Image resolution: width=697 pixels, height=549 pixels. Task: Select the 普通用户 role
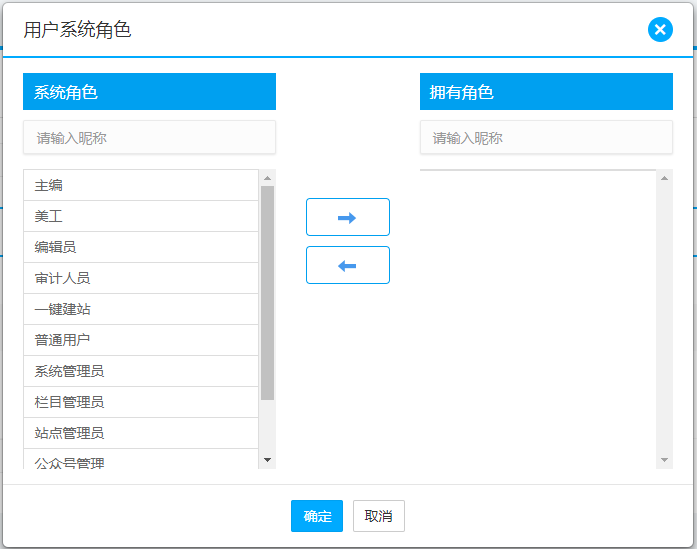coord(141,340)
